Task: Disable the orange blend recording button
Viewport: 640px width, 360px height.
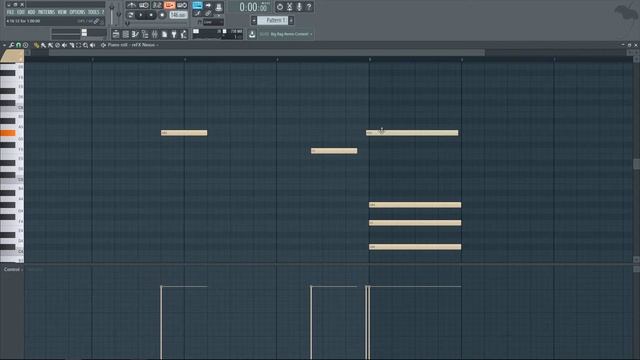Action: 169,5
